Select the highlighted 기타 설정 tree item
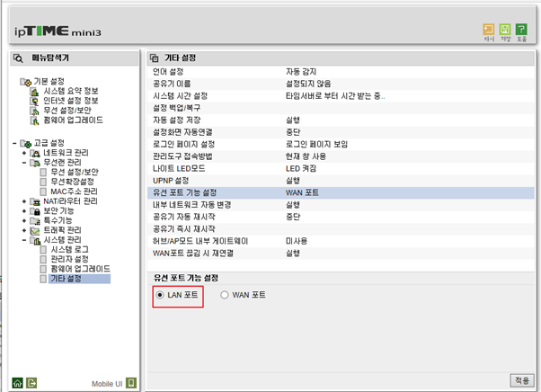The width and height of the screenshot is (541, 392). pyautogui.click(x=79, y=279)
